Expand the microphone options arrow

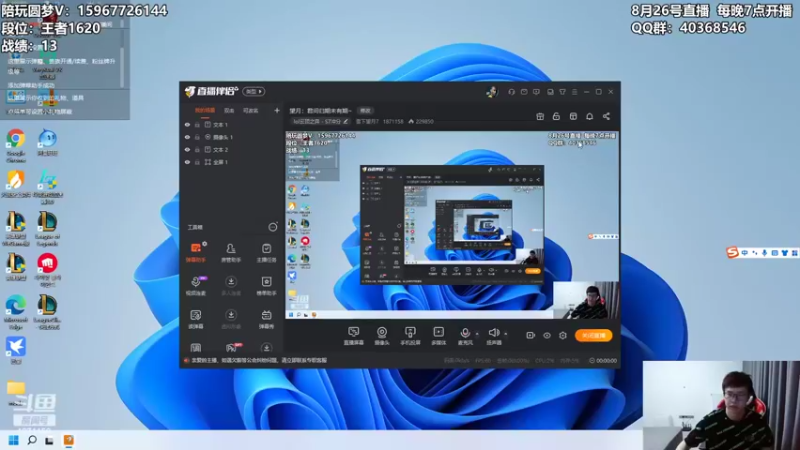pyautogui.click(x=477, y=334)
